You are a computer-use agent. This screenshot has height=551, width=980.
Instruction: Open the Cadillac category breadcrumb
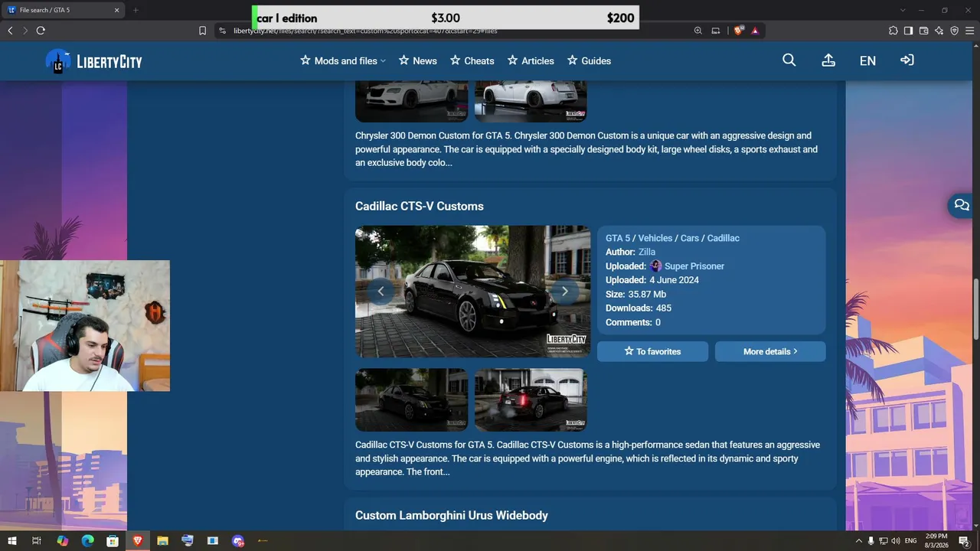click(724, 238)
